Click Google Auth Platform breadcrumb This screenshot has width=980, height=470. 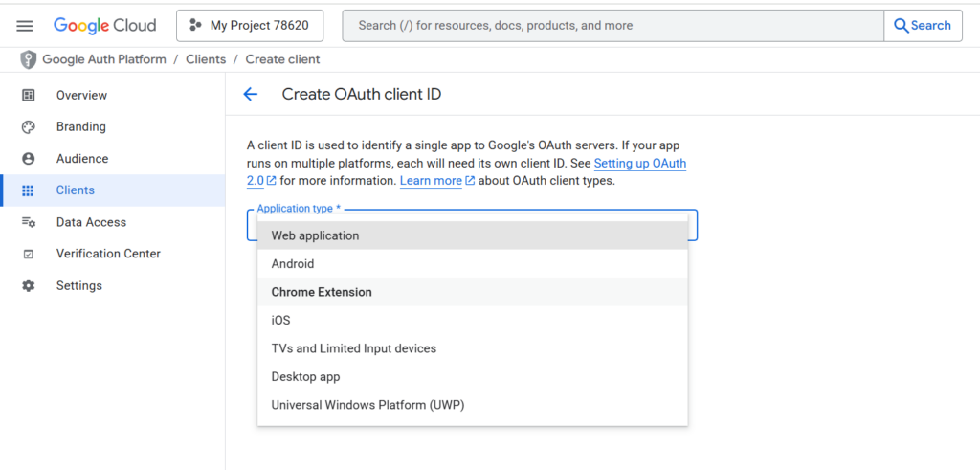pyautogui.click(x=104, y=59)
